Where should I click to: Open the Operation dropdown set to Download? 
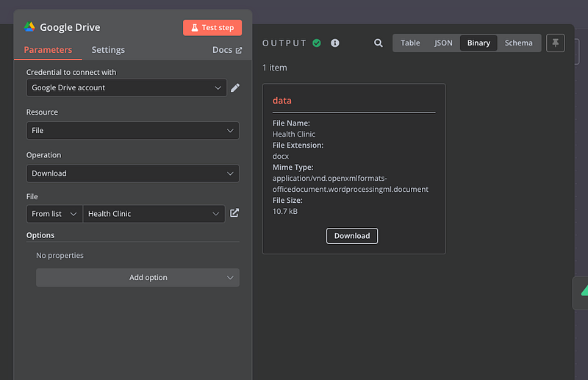click(132, 173)
